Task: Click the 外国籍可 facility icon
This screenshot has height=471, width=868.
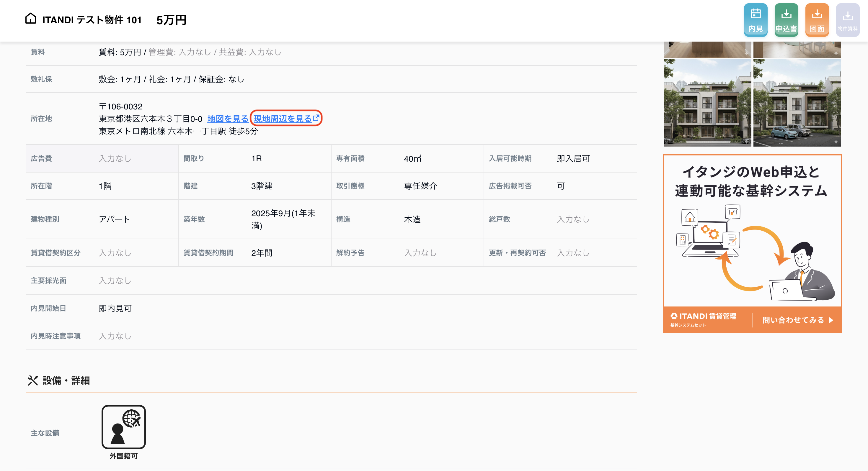Action: 124,426
